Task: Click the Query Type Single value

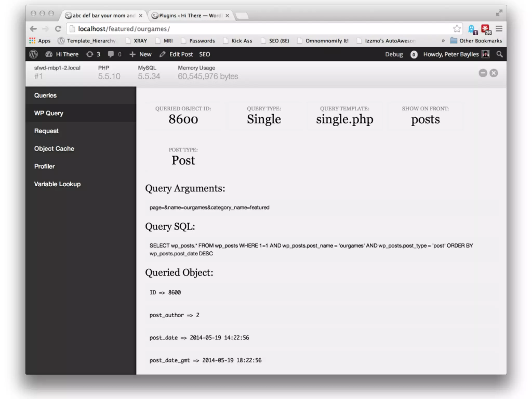Action: click(264, 119)
